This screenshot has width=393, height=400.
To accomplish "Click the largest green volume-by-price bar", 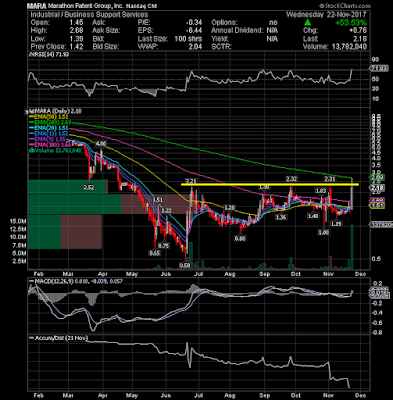I will (74, 204).
